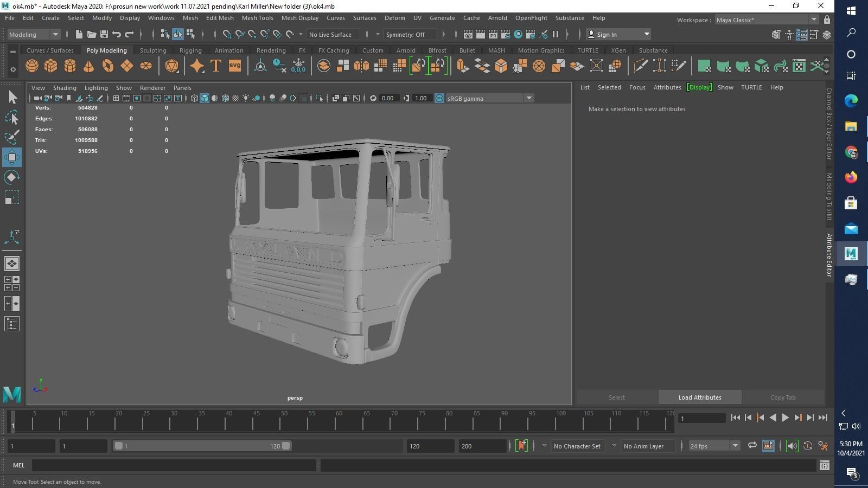Click the Bevel shelf icon

(501, 66)
